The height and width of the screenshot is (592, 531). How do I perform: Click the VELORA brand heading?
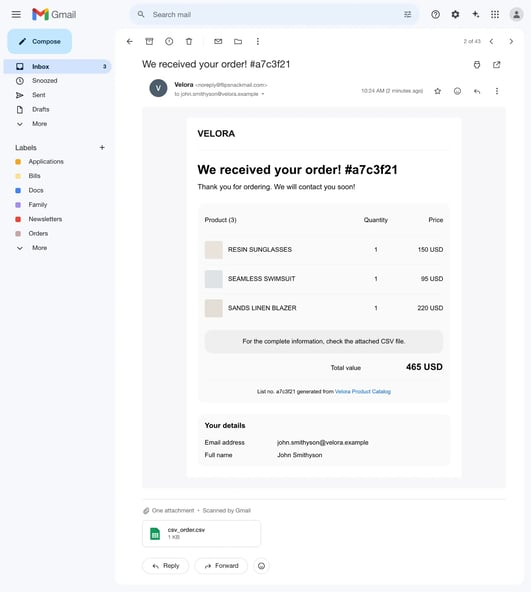(216, 134)
